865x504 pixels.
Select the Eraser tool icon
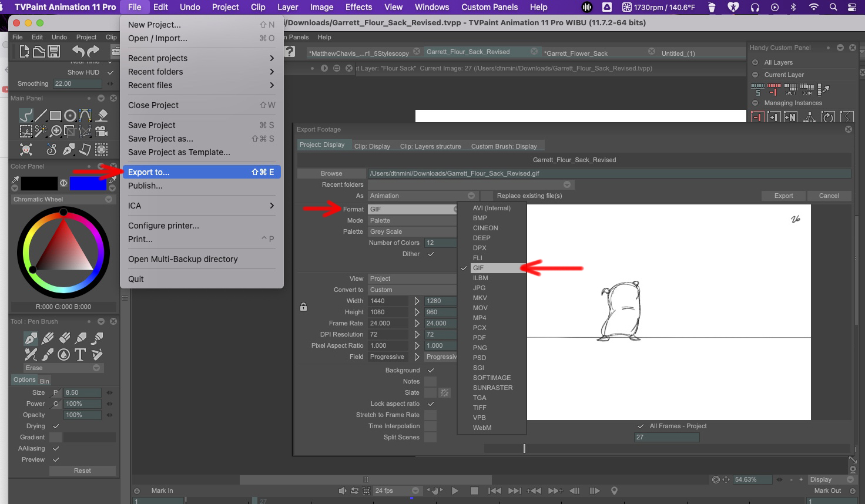[x=65, y=338]
